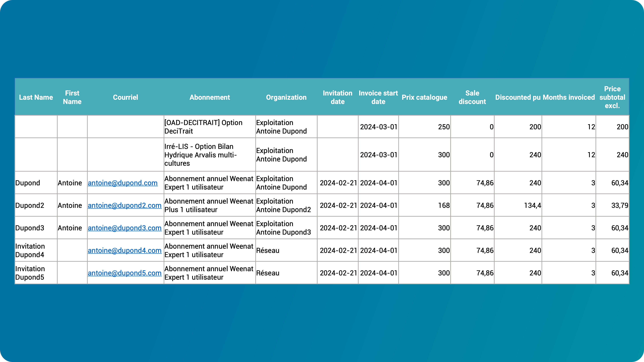
Task: Open the antoine@dupond.com email link
Action: click(123, 183)
